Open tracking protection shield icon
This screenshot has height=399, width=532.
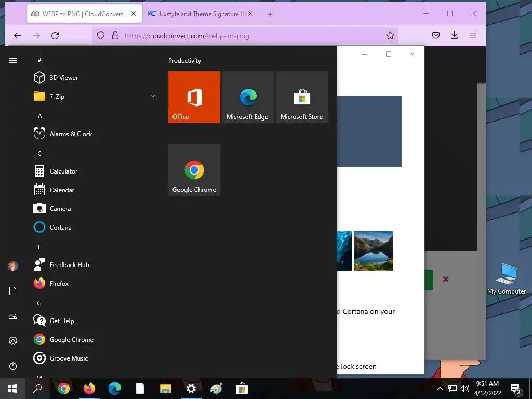point(101,35)
